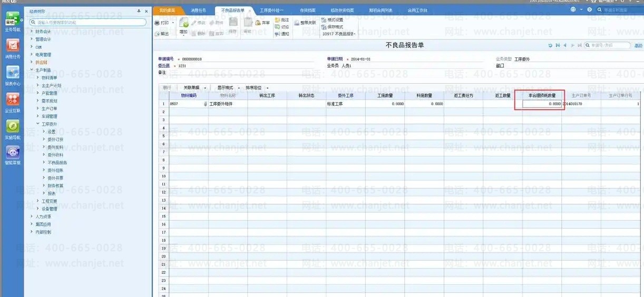
Task: Click the 标准工序 cell in row 1
Action: 346,104
